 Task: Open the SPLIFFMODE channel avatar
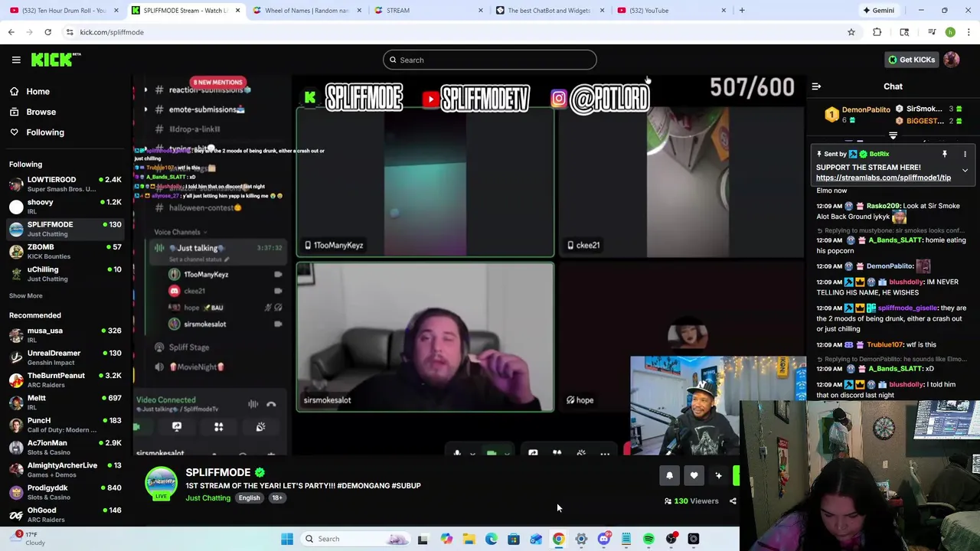coord(161,483)
